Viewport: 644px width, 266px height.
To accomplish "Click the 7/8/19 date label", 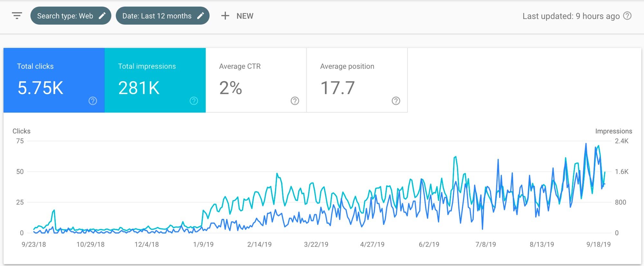I will pyautogui.click(x=486, y=244).
